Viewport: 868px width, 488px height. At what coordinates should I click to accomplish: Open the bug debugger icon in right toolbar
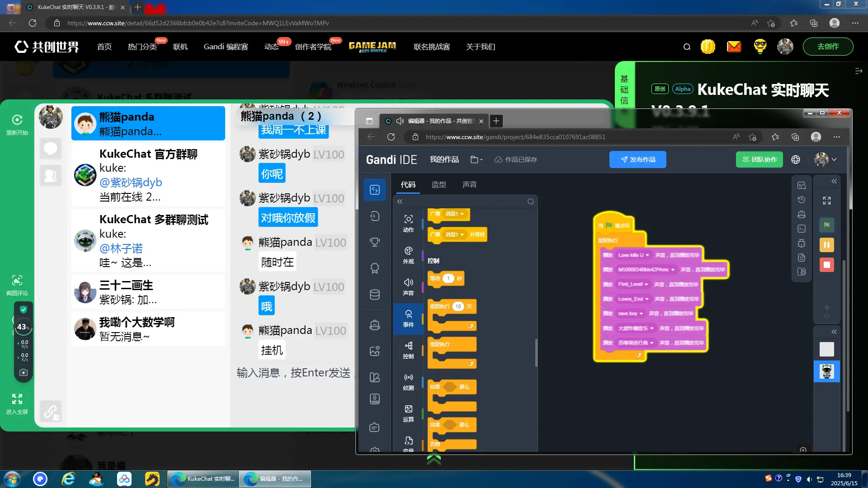[x=802, y=243]
